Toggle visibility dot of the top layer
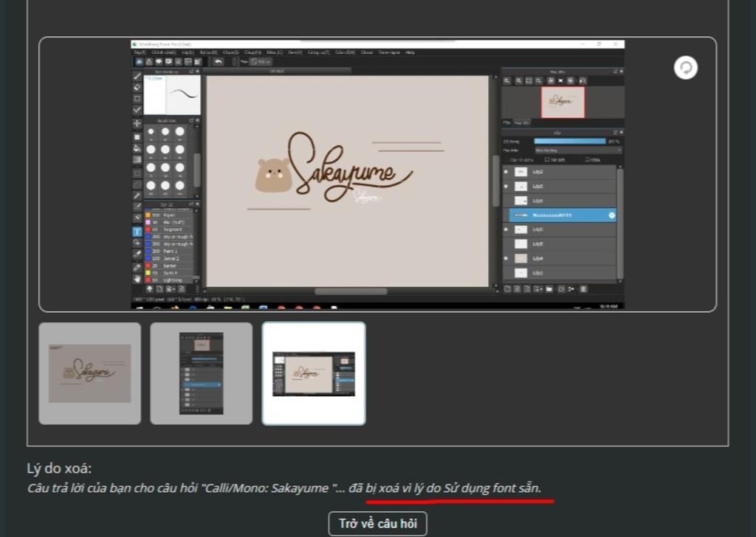Viewport: 756px width, 537px height. (506, 171)
